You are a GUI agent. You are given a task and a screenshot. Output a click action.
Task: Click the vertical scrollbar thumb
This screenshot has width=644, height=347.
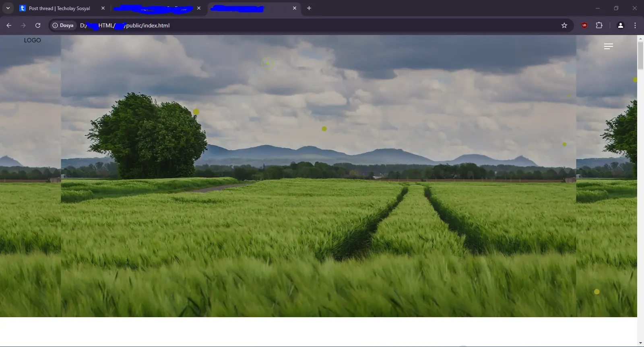point(640,55)
